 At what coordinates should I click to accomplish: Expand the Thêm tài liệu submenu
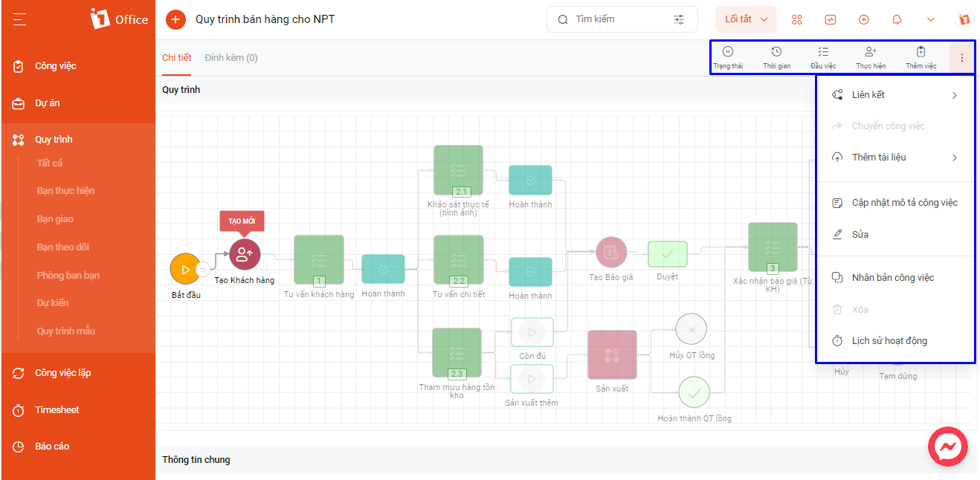[x=895, y=158]
